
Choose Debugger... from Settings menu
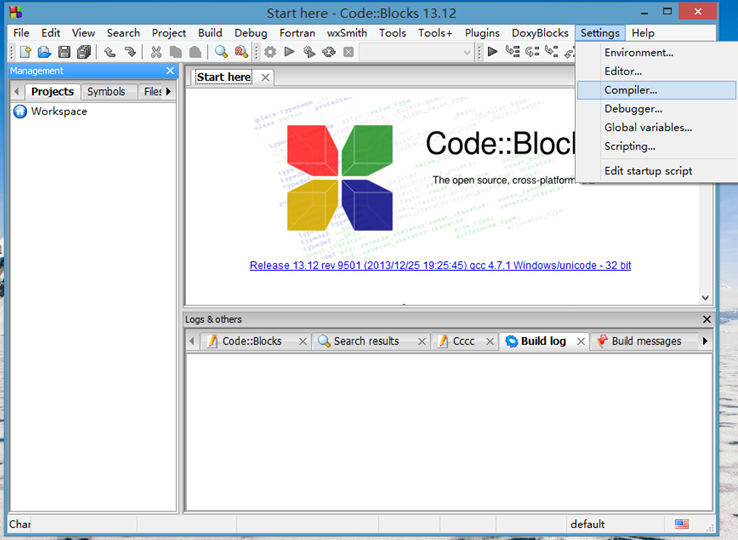(657, 109)
